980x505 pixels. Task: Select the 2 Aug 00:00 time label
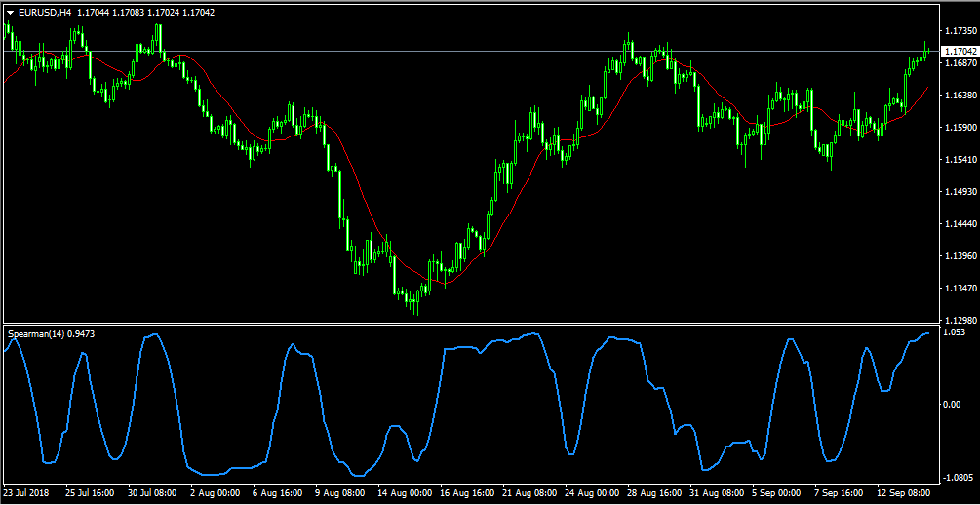pyautogui.click(x=215, y=494)
